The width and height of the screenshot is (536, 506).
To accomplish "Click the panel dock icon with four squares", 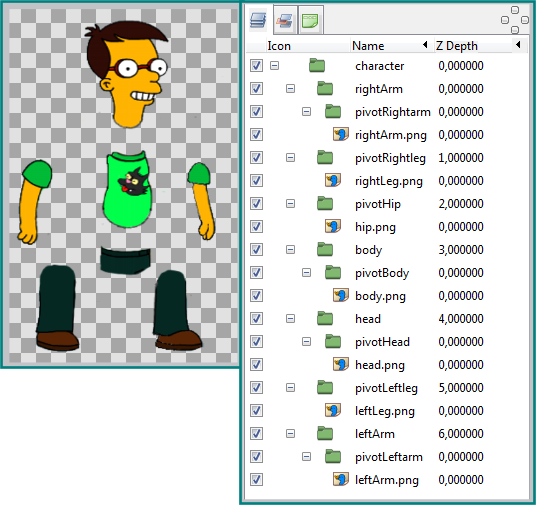I will click(x=514, y=20).
